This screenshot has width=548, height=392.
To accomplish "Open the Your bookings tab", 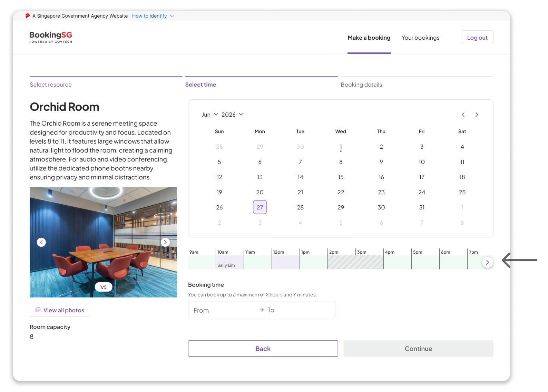I will point(420,38).
